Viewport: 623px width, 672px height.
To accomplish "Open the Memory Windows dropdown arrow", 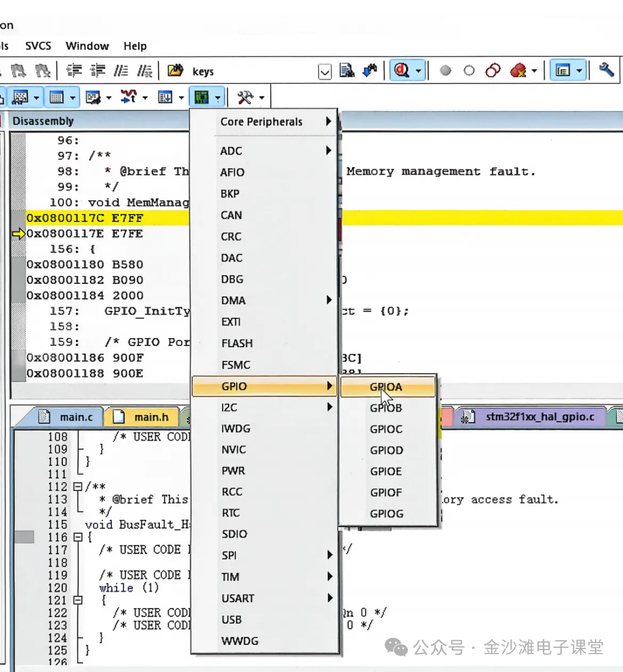I will (73, 98).
